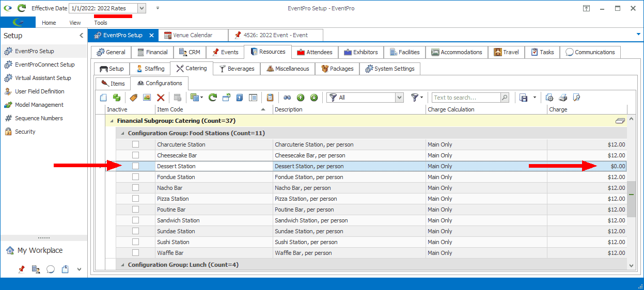644x290 pixels.
Task: Open the funnel filter options dropdown
Action: (x=417, y=98)
